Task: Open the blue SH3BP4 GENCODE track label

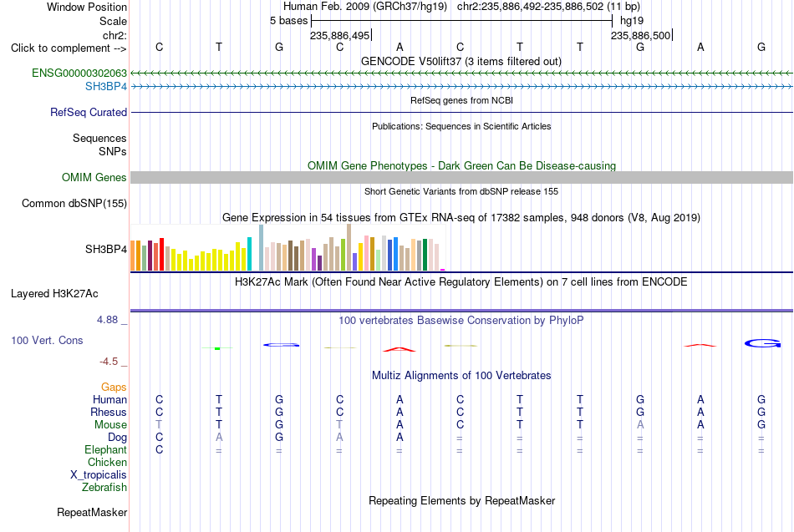Action: tap(106, 87)
